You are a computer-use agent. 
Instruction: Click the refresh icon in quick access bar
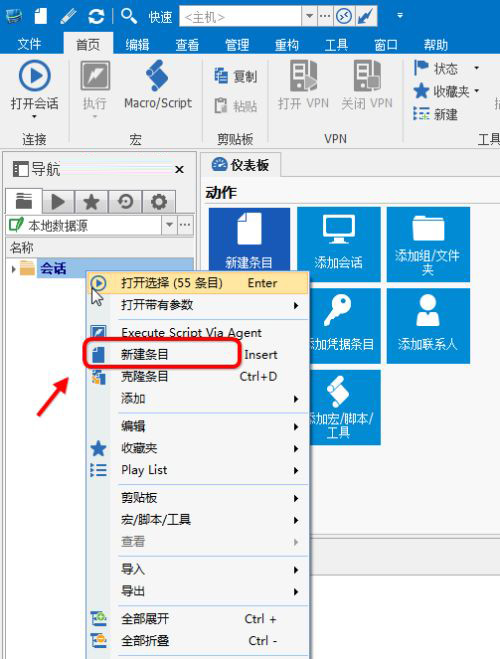96,16
